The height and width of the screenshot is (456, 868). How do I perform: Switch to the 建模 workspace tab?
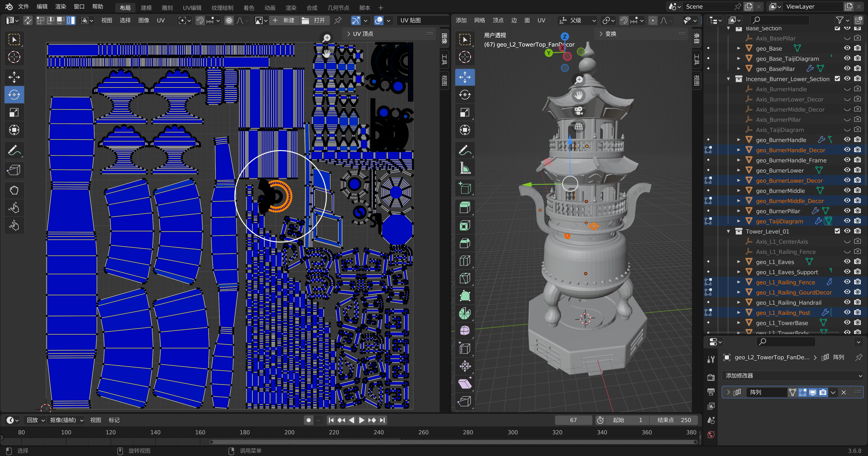146,7
